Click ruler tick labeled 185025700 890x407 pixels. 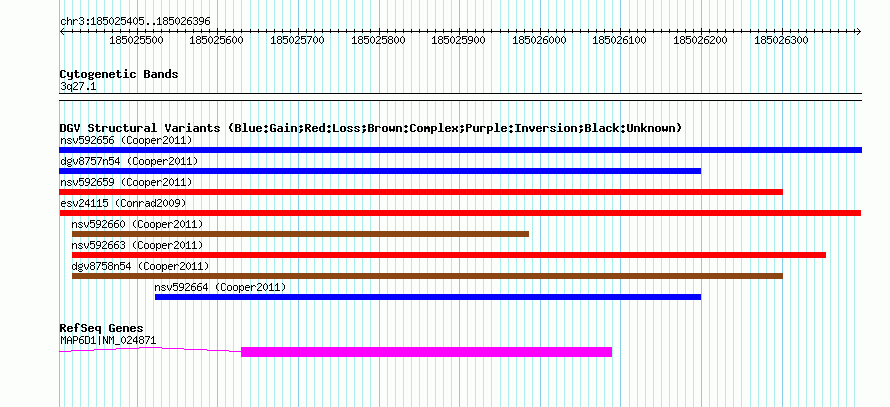[x=298, y=40]
